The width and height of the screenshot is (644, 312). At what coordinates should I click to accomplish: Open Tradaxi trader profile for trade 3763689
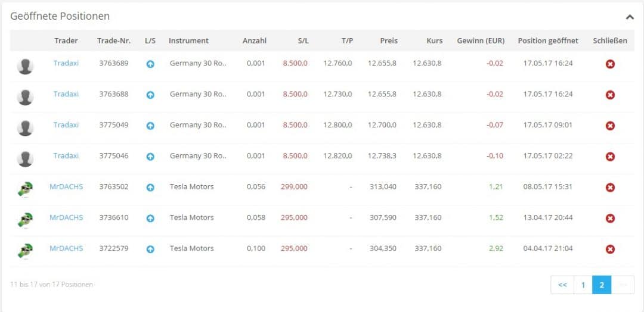[x=66, y=63]
